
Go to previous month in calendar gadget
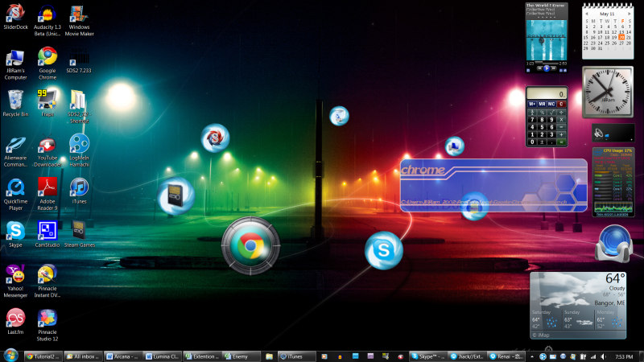click(587, 14)
